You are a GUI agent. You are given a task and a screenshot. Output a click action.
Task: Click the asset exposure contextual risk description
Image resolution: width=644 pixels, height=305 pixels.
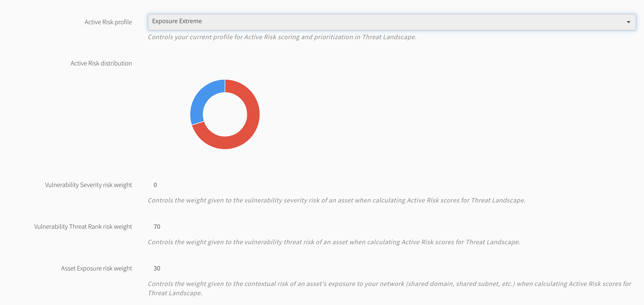coord(390,289)
